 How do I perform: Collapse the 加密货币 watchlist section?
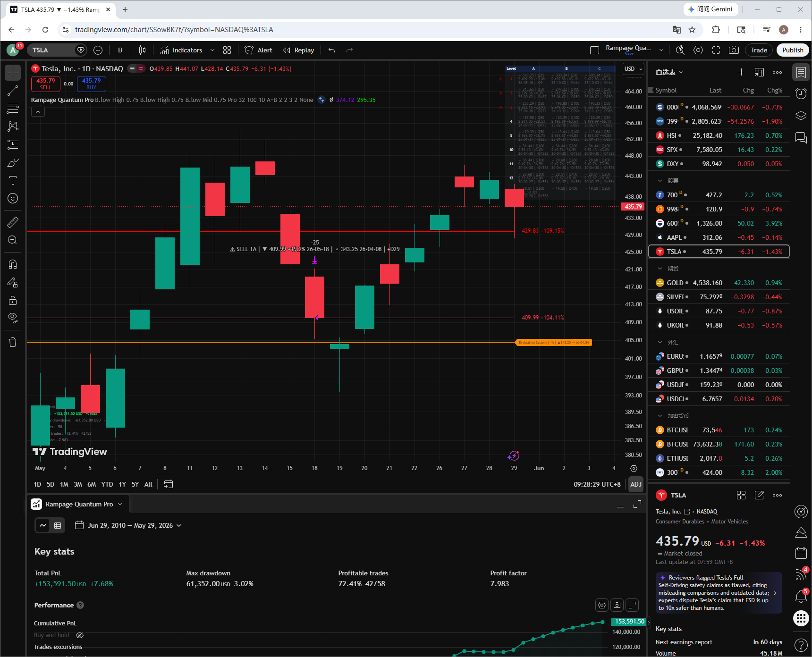pos(660,416)
